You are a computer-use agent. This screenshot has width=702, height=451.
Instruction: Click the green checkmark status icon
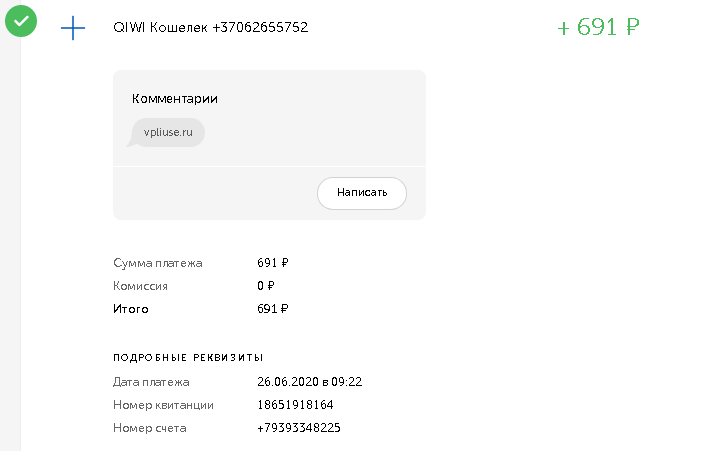click(21, 21)
